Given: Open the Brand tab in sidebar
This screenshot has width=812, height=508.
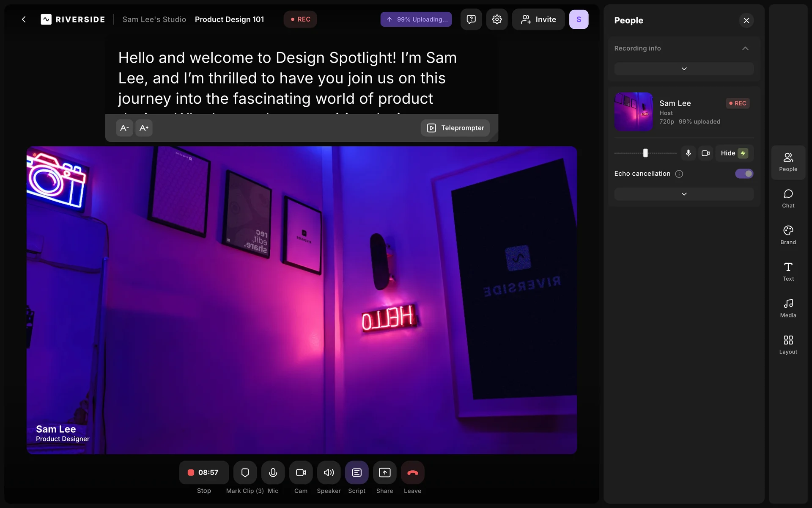Looking at the screenshot, I should [x=788, y=235].
